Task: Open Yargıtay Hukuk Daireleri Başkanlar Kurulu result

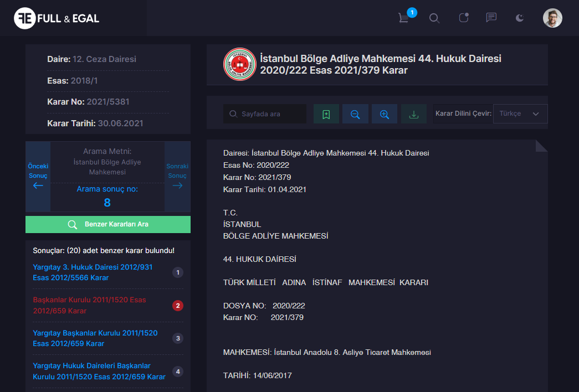Action: point(99,371)
